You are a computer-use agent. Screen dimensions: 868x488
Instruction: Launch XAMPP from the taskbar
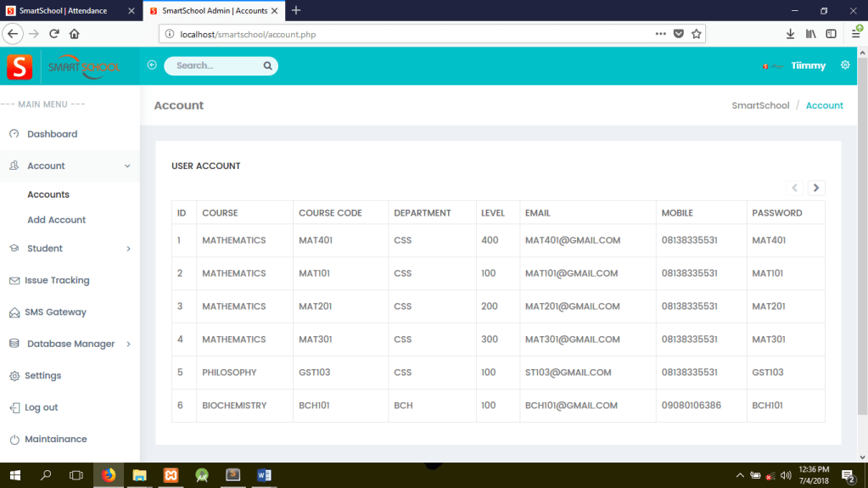tap(171, 475)
